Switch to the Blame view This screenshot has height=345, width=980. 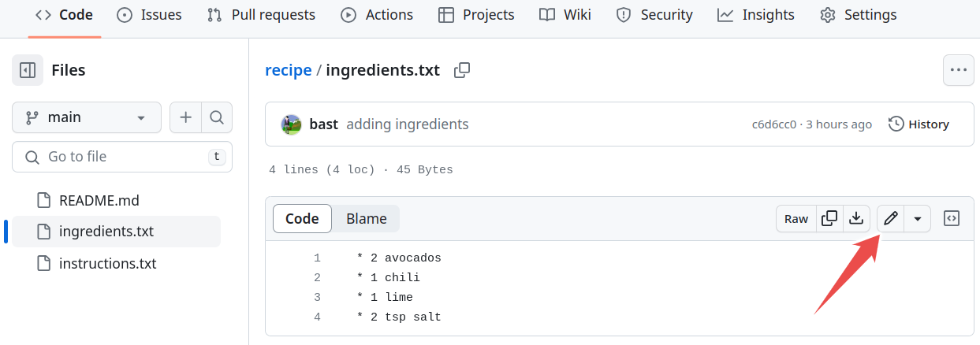click(x=367, y=219)
